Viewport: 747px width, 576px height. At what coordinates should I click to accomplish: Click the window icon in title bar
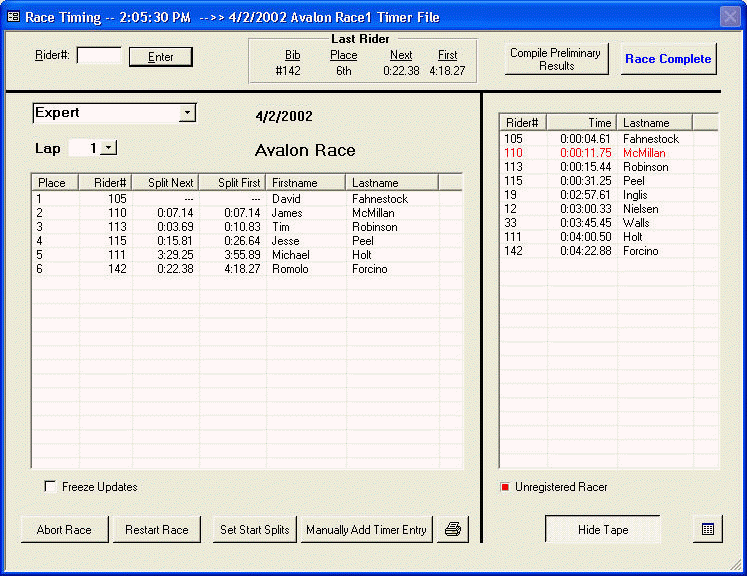coord(13,17)
